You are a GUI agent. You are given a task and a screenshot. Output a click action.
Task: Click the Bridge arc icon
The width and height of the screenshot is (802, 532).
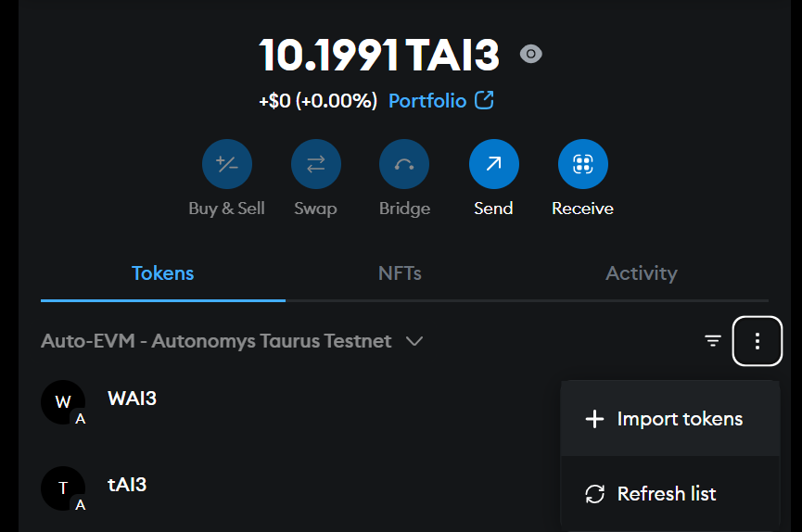tap(404, 164)
